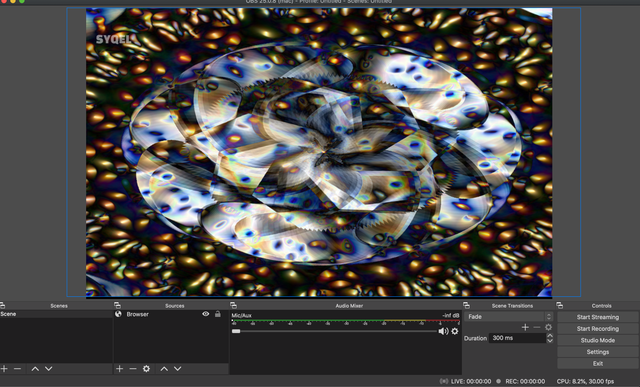The width and height of the screenshot is (640, 387).
Task: Click the -inf dB level readout
Action: point(451,316)
